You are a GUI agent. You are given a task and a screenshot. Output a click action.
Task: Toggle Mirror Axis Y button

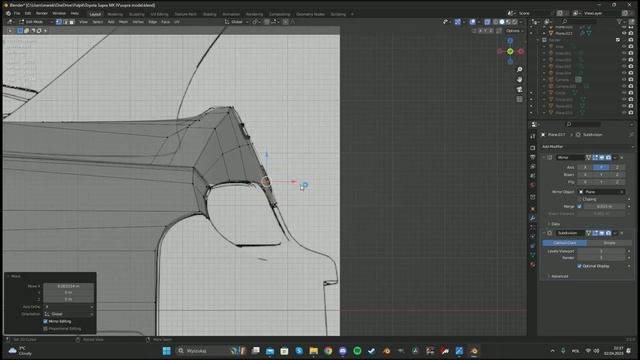pos(601,167)
